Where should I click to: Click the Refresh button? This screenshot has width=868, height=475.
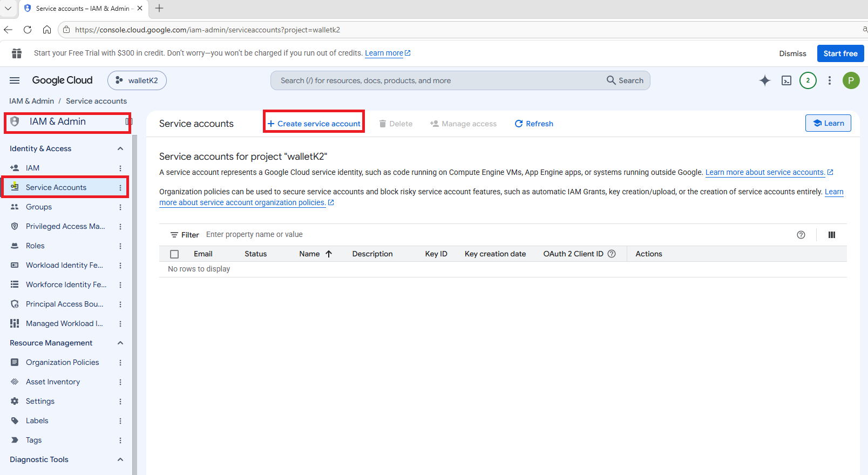pyautogui.click(x=534, y=124)
